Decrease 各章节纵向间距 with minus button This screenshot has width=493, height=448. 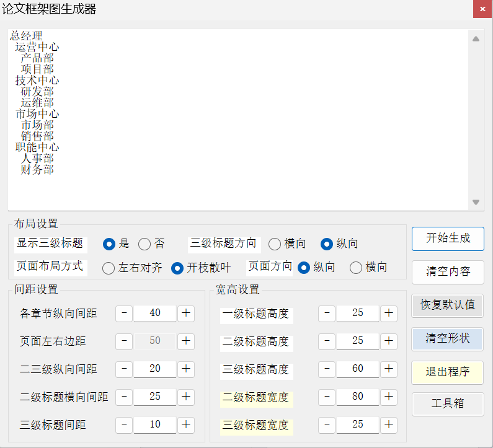pyautogui.click(x=124, y=313)
